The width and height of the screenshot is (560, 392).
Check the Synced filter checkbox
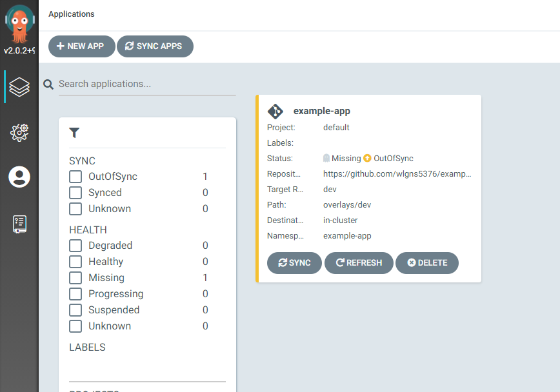(75, 193)
